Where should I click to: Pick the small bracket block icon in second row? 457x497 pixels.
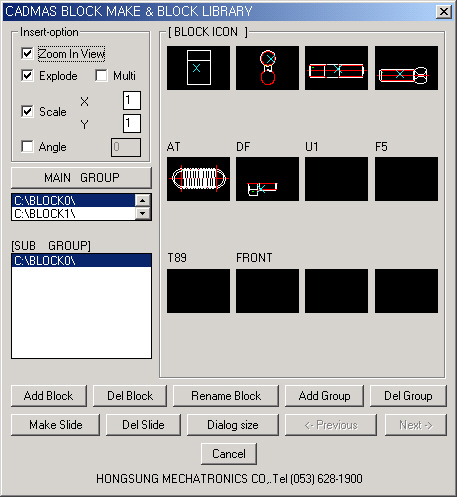pos(267,179)
